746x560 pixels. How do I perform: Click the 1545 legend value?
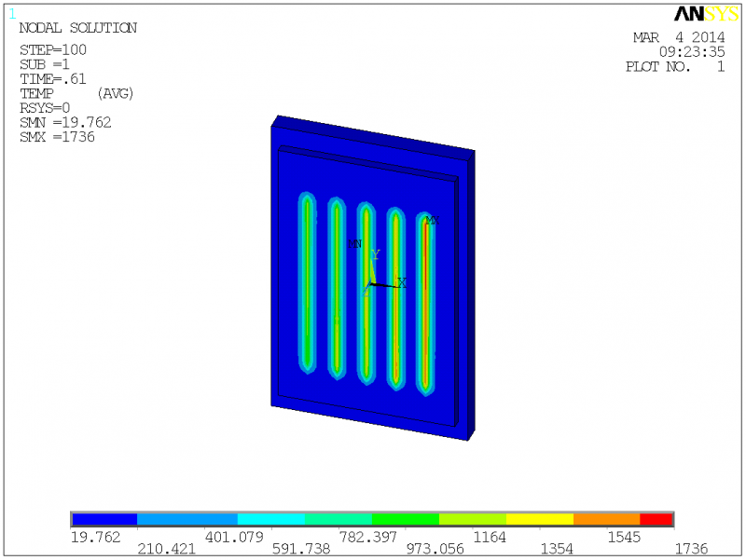click(x=624, y=538)
